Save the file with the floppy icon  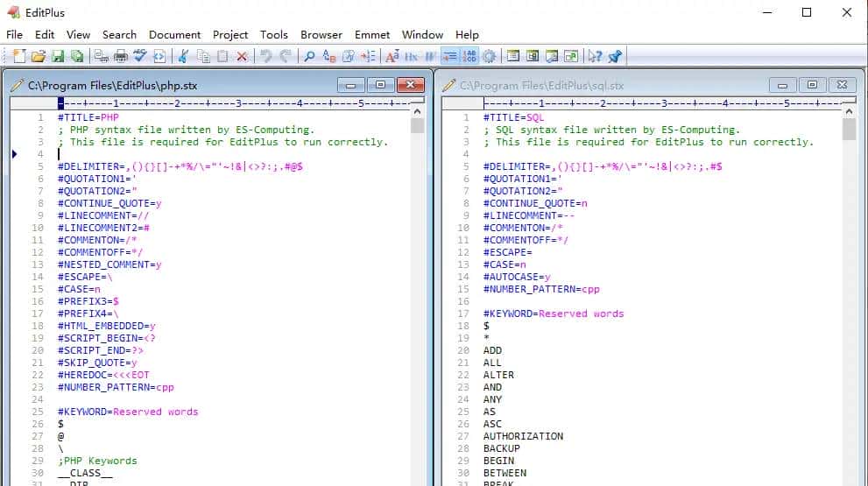point(58,56)
